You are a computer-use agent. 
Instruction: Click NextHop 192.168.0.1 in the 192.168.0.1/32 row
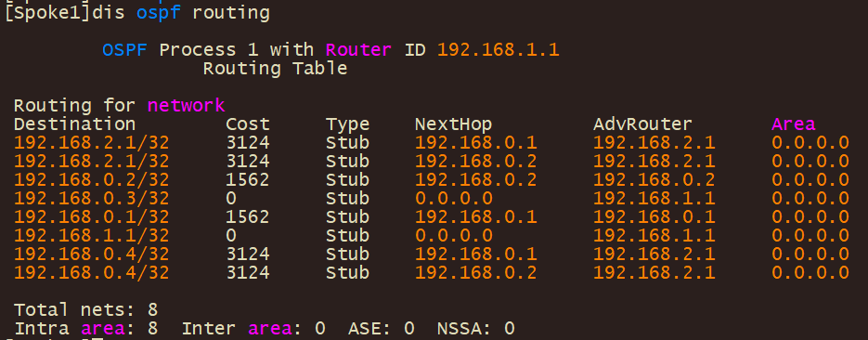point(476,216)
